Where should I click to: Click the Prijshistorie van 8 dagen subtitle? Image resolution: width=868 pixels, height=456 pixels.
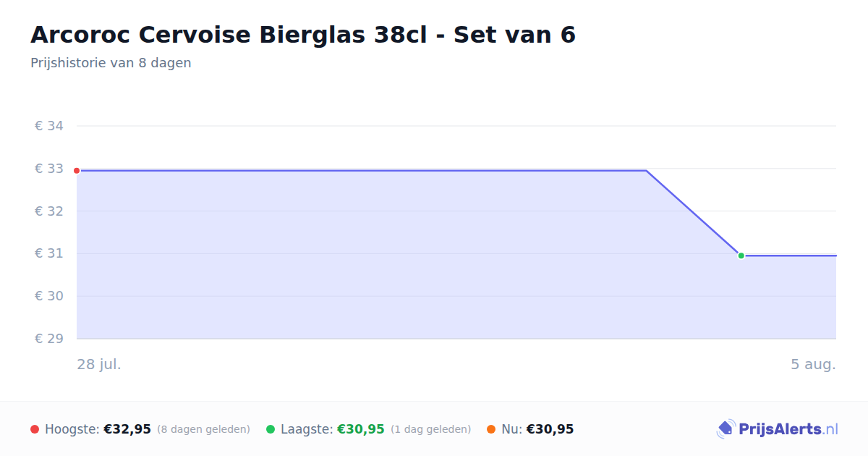111,63
